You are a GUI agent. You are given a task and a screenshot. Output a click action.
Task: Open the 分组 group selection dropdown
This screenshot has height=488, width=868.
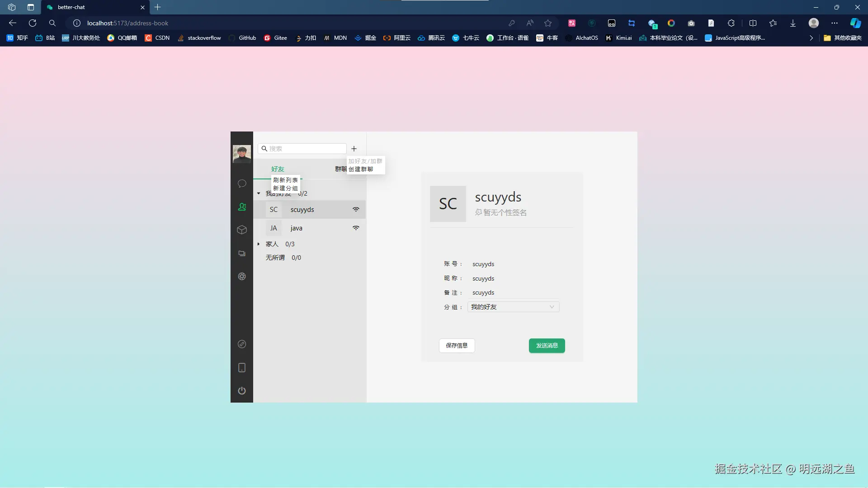tap(513, 307)
